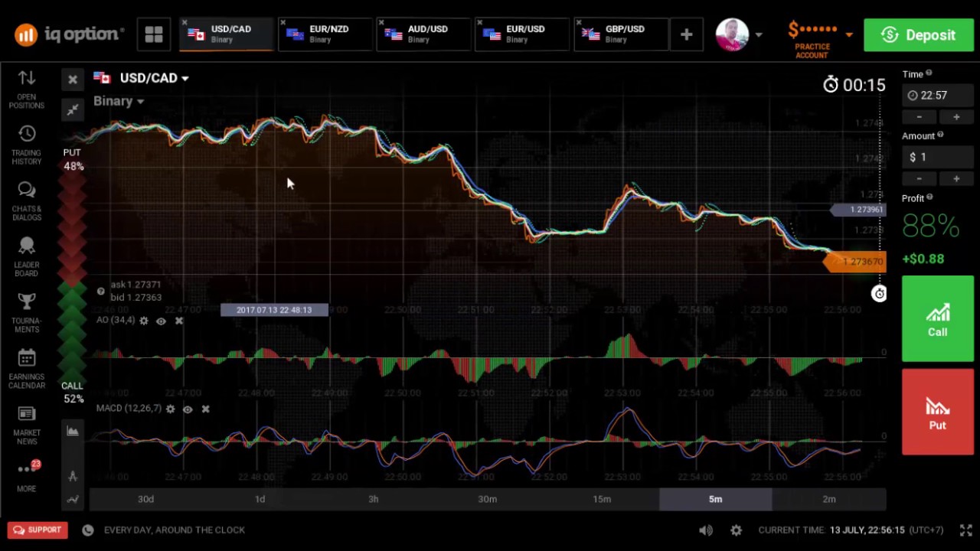Screen dimensions: 980x551
Task: Open the multi-chart grid layout icon
Action: 154,34
